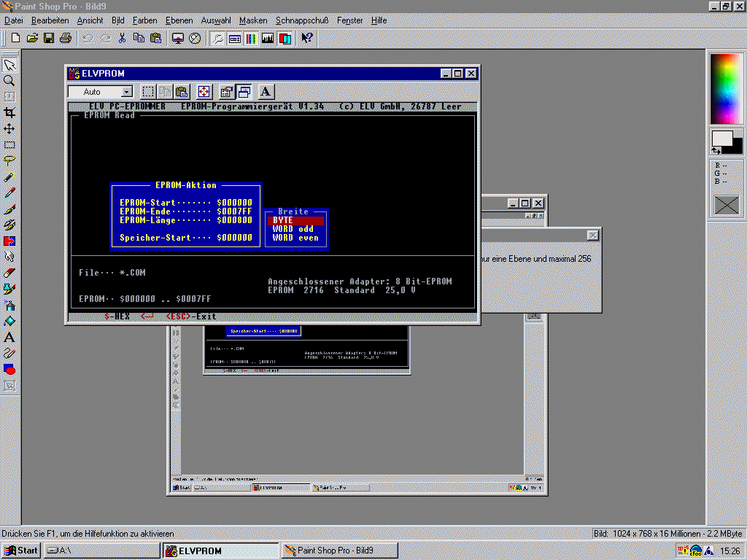Create a new image in Paint Shop Pro
Screen dimensions: 747x560
click(x=15, y=38)
